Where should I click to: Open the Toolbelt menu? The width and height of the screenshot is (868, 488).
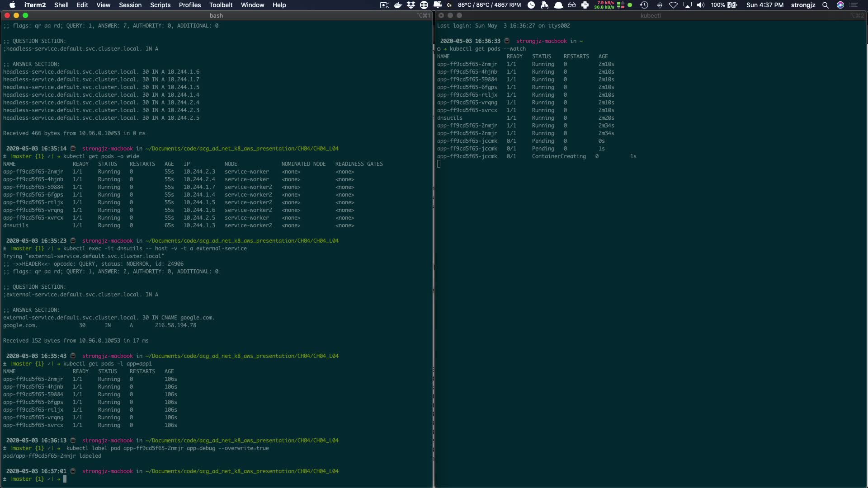pyautogui.click(x=221, y=5)
